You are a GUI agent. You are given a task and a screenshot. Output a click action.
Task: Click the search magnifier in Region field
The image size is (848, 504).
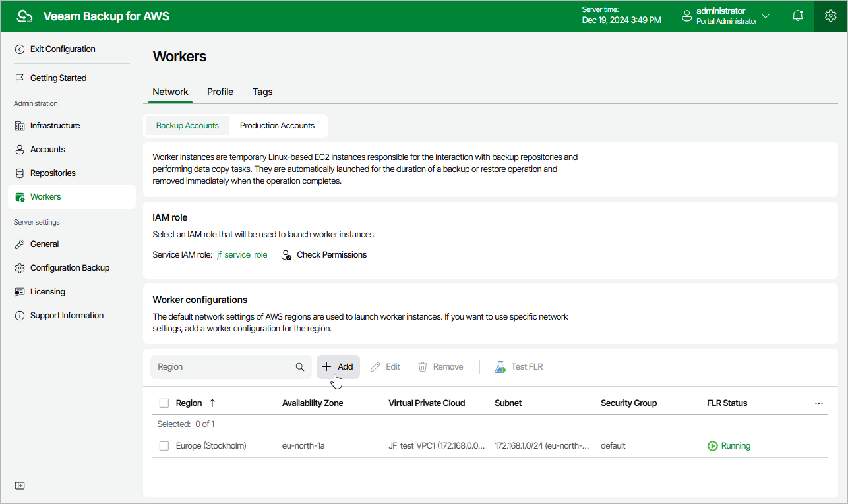(300, 367)
